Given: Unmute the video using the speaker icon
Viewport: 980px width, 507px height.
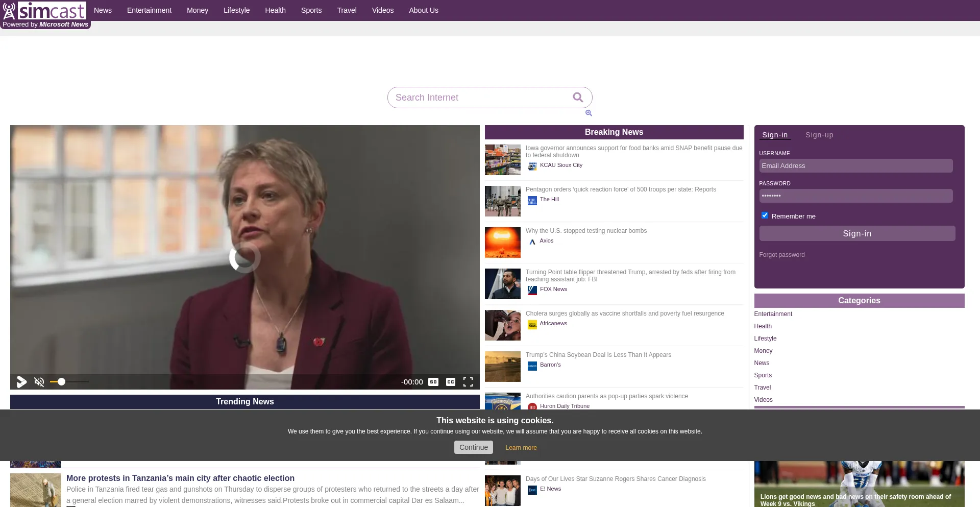Looking at the screenshot, I should [x=39, y=382].
